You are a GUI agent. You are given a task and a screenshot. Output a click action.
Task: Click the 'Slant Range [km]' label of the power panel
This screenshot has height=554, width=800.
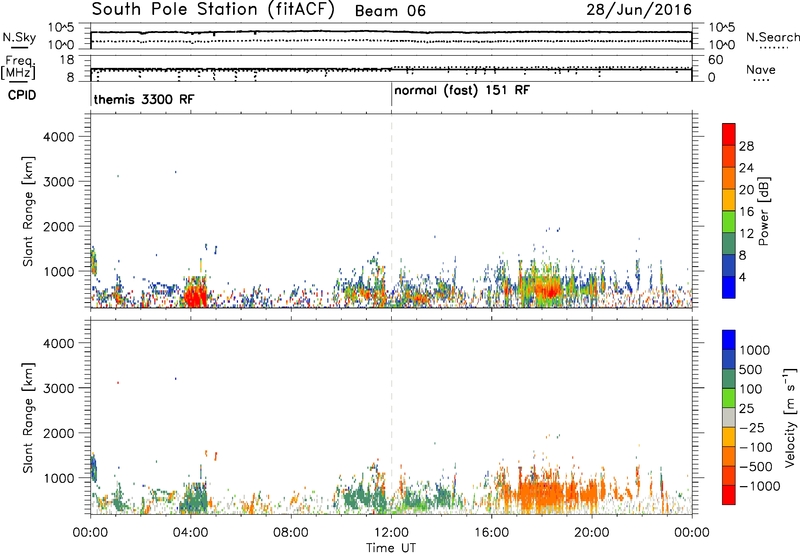pos(28,211)
